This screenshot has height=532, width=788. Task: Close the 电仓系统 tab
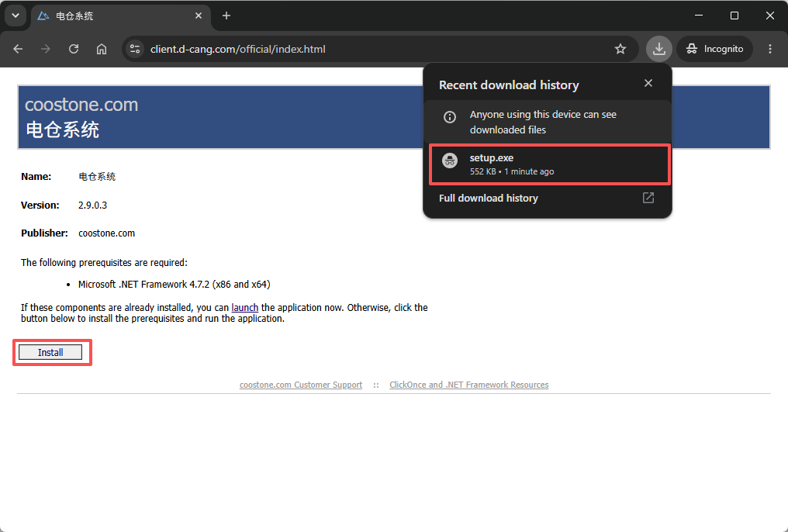[x=199, y=16]
